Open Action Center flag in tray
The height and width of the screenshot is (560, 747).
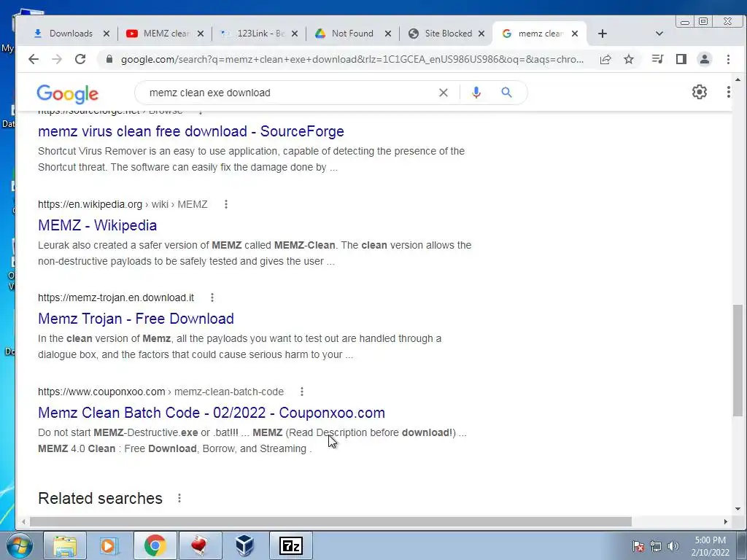click(x=638, y=546)
